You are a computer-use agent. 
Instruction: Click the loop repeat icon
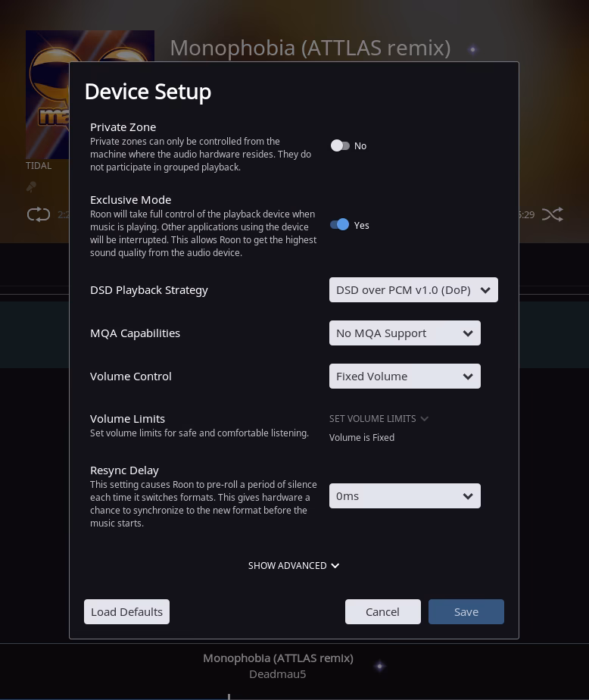click(39, 214)
